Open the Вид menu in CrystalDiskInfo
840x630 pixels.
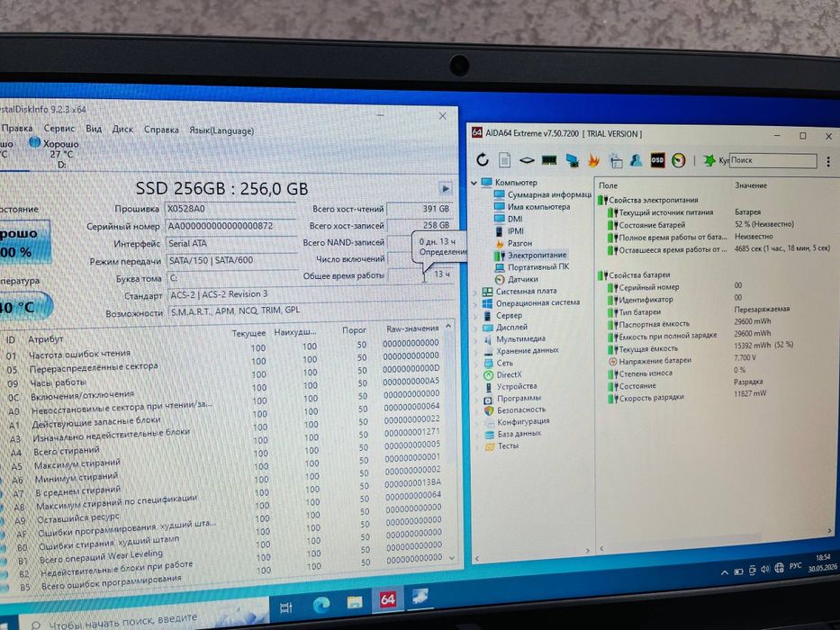coord(94,129)
